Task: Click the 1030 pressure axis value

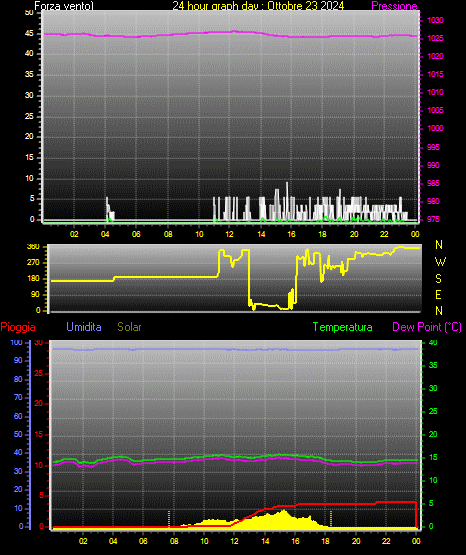Action: coord(435,20)
